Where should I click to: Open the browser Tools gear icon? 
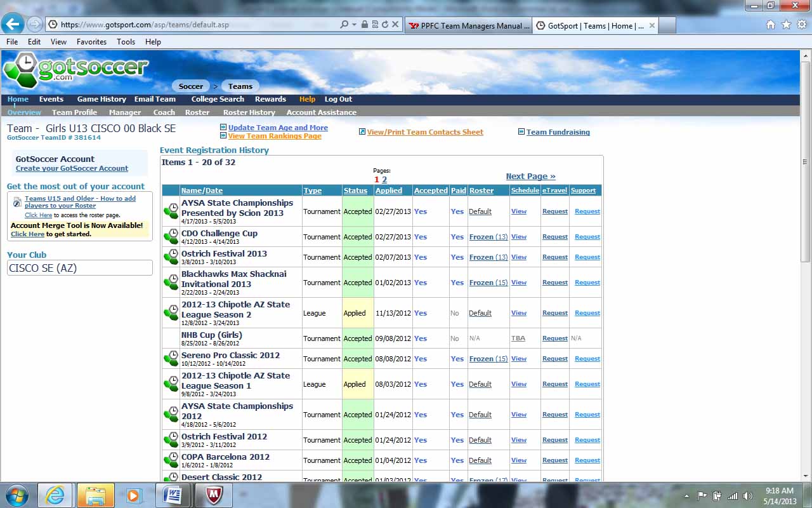coord(802,25)
